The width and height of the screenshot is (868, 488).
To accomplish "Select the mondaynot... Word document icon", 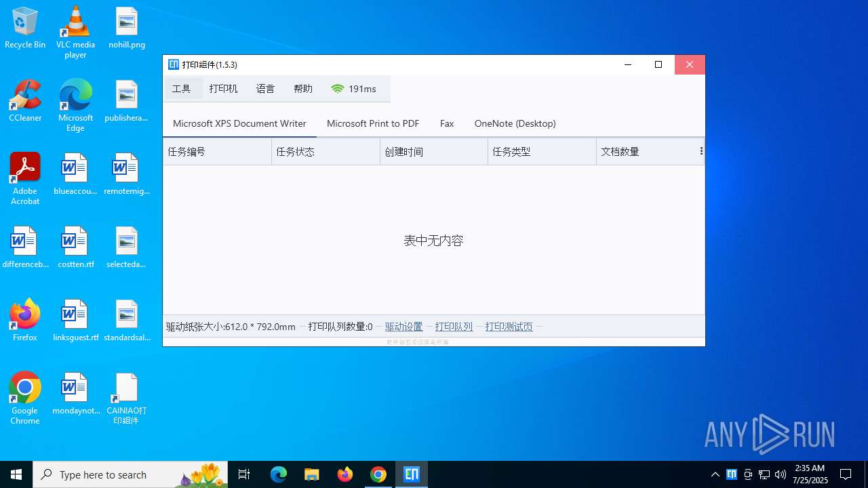I will [75, 394].
